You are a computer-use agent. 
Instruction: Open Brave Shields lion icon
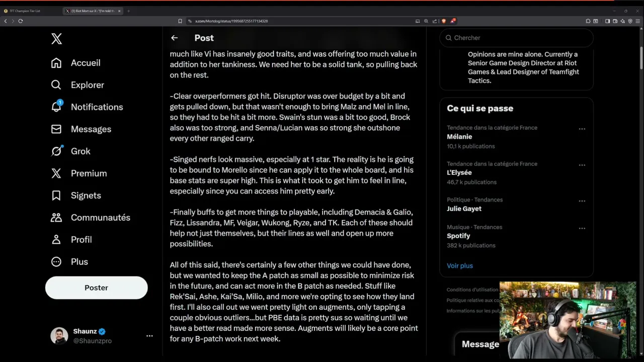click(443, 21)
